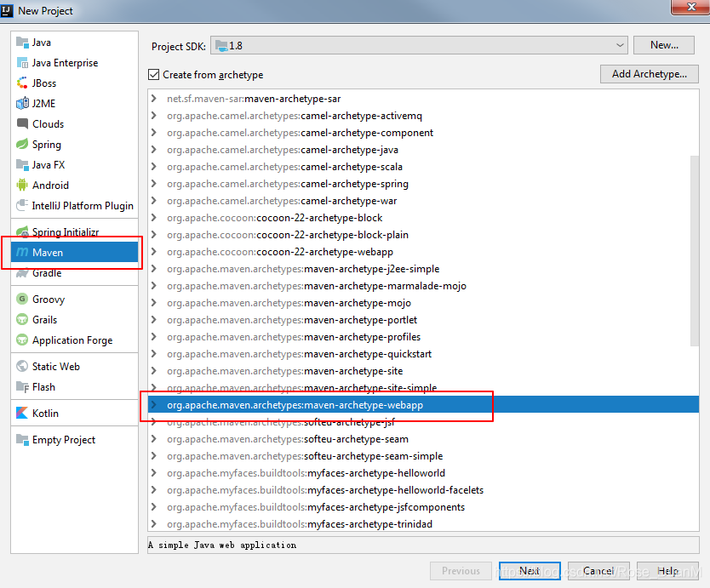Select myfaces-archetype-jsfcomponents row
Viewport: 710px width, 588px height.
coord(423,506)
